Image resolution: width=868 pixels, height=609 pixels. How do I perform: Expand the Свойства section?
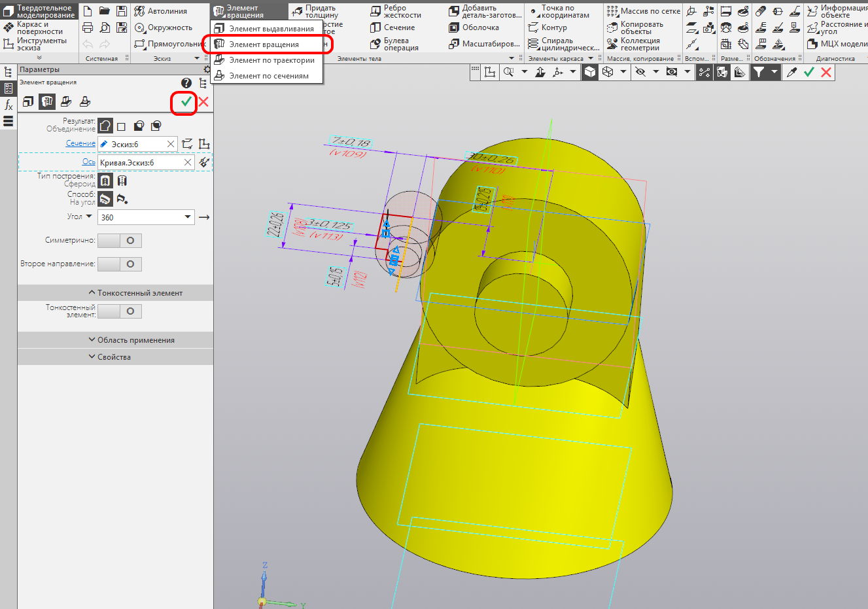pos(115,357)
